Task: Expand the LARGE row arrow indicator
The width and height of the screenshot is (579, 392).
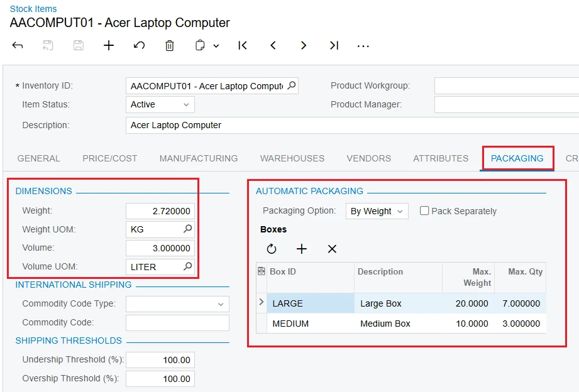Action: [262, 302]
